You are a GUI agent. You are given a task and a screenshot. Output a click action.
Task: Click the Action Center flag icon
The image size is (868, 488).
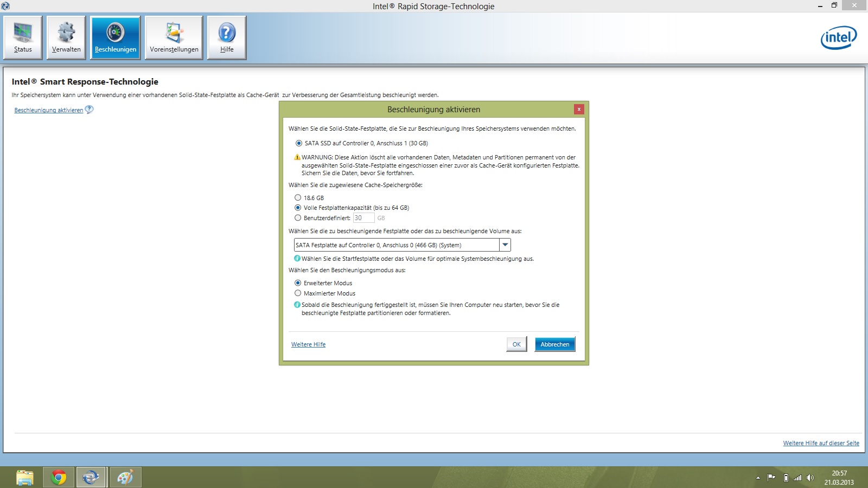point(771,478)
